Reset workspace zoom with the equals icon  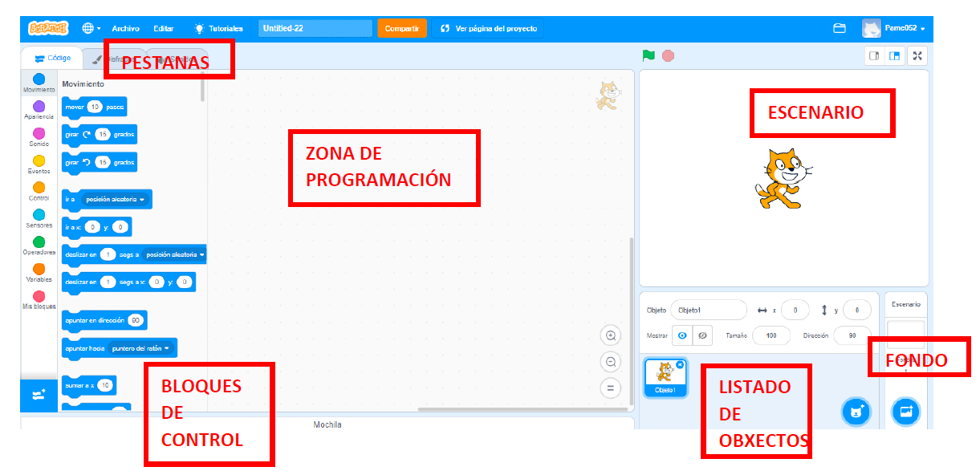coord(611,388)
